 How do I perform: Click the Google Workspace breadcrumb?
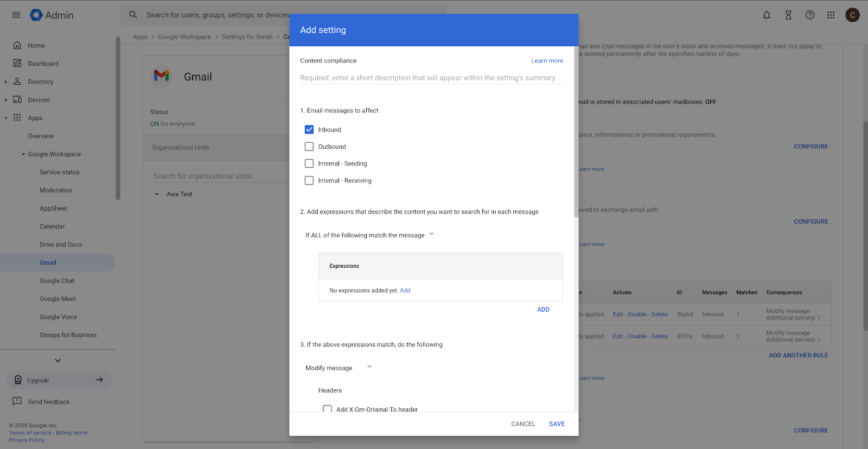[x=184, y=37]
